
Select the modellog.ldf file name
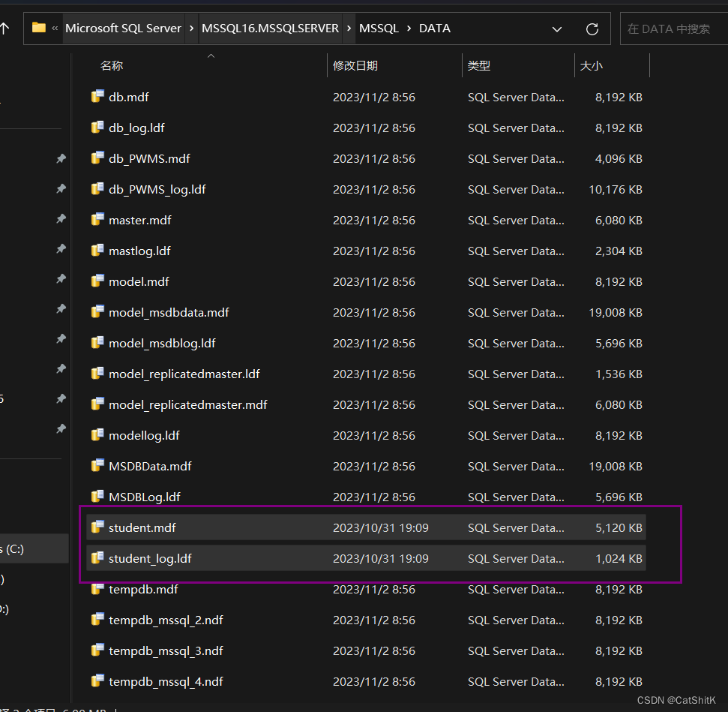pos(144,435)
